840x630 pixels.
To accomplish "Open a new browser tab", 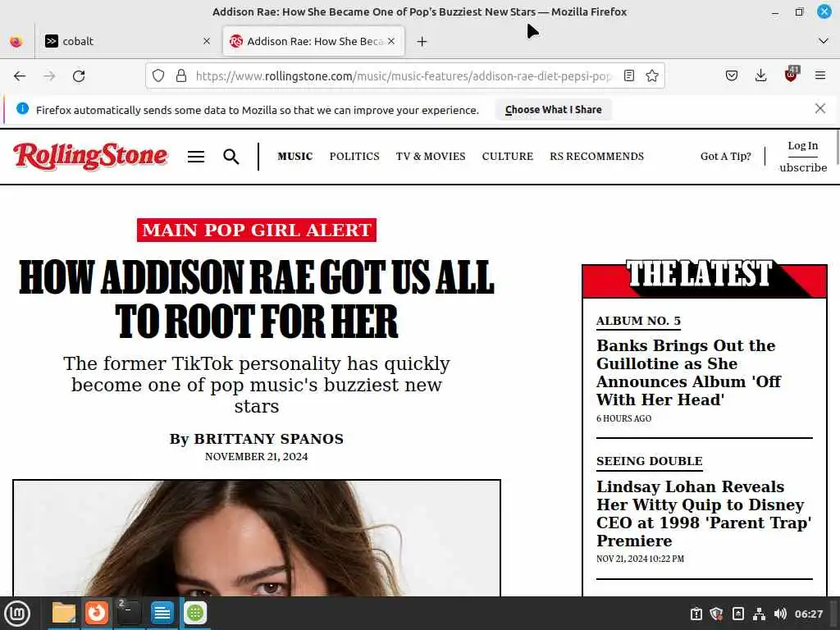I will click(422, 41).
